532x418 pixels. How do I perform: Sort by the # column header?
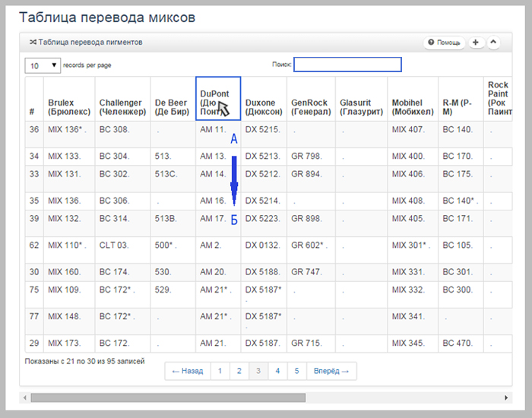[34, 99]
